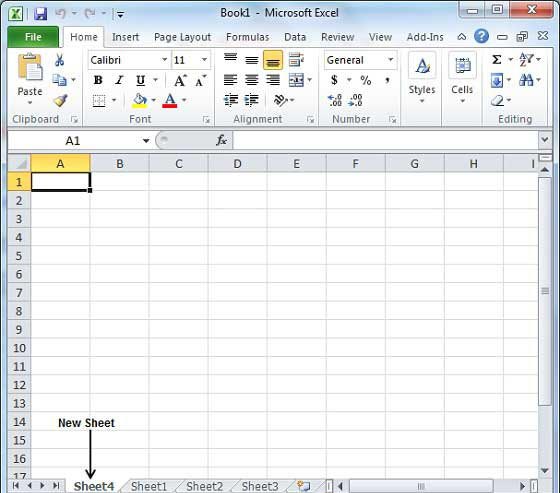560x493 pixels.
Task: Click the vertical scrollbar thumb
Action: click(545, 291)
